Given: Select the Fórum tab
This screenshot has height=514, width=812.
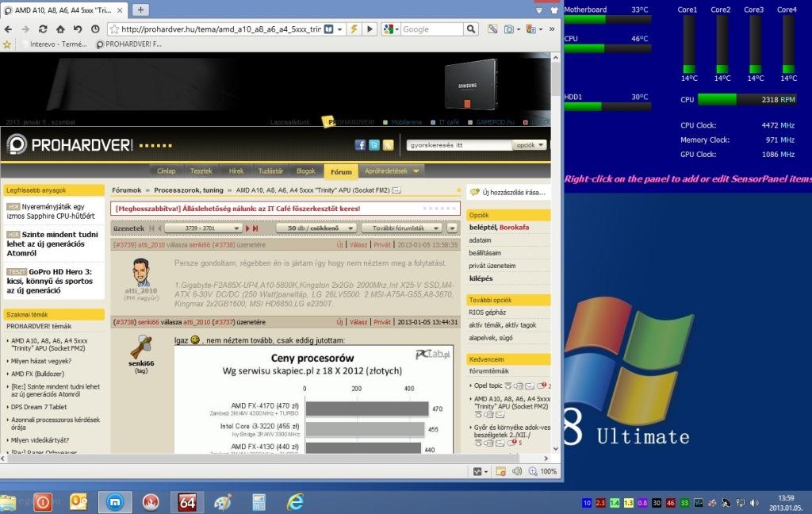Looking at the screenshot, I should pyautogui.click(x=341, y=171).
